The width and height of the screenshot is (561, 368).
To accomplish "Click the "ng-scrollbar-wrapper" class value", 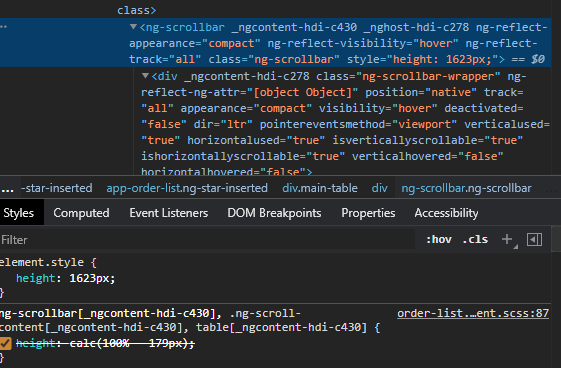I will 428,76.
